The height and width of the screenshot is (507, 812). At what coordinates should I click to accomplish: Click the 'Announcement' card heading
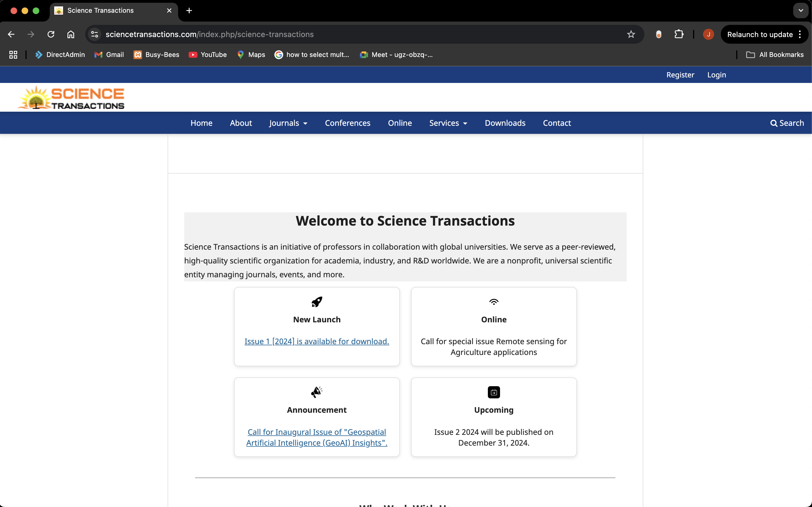[x=317, y=410]
